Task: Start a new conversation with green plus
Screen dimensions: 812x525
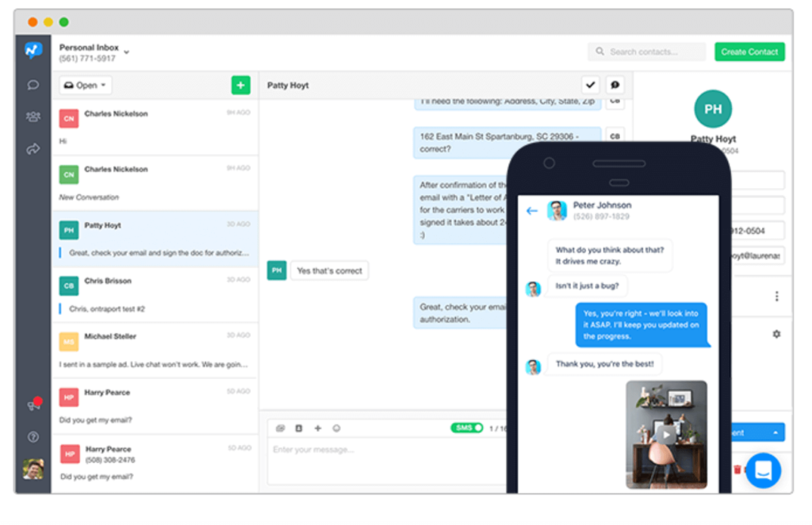Action: [240, 85]
